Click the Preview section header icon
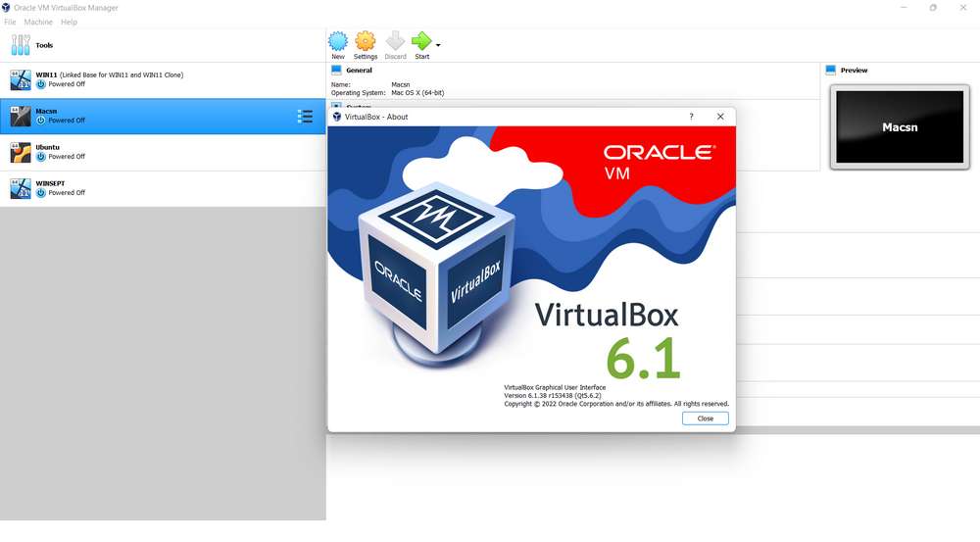Screen dimensions: 980x542 click(831, 70)
